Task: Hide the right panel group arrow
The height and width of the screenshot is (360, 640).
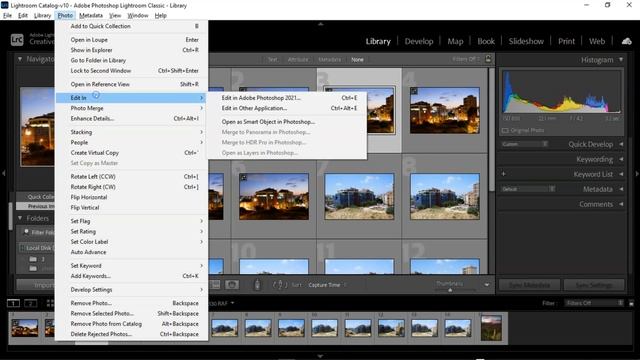Action: coord(637,174)
